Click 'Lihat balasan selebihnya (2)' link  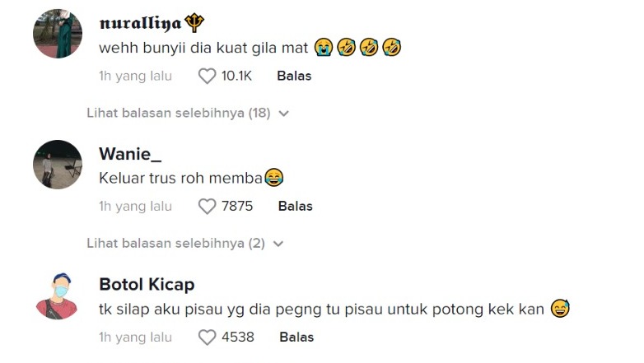click(x=175, y=243)
